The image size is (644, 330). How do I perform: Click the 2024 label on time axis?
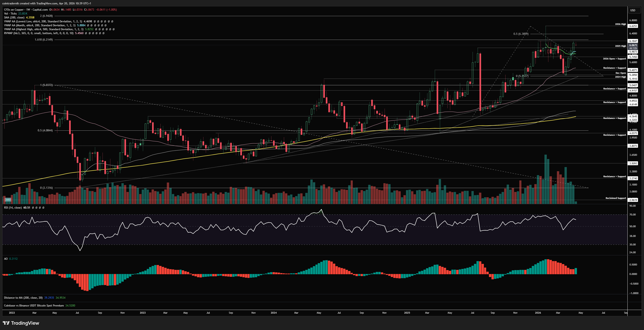tap(273, 312)
